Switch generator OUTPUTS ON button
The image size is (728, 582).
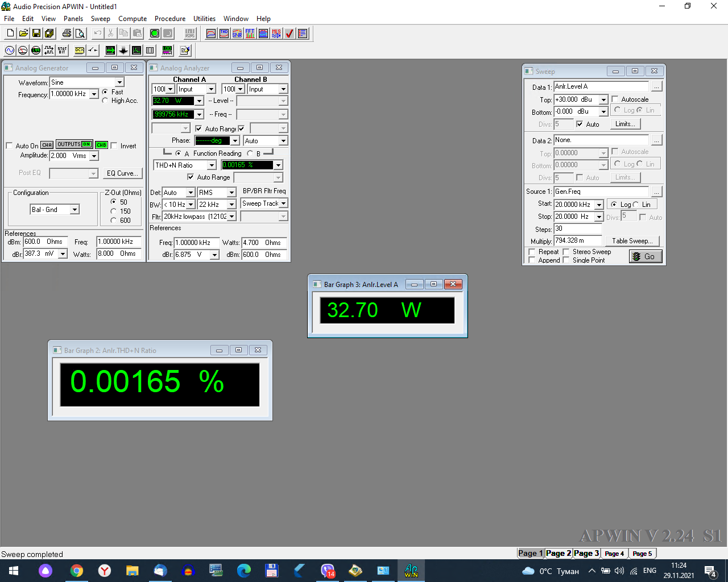[75, 144]
